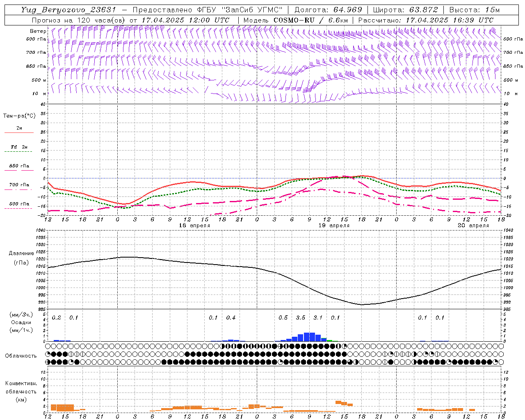Select the 700 гПа temperature legend entry
The height and width of the screenshot is (420, 525).
[x=19, y=185]
